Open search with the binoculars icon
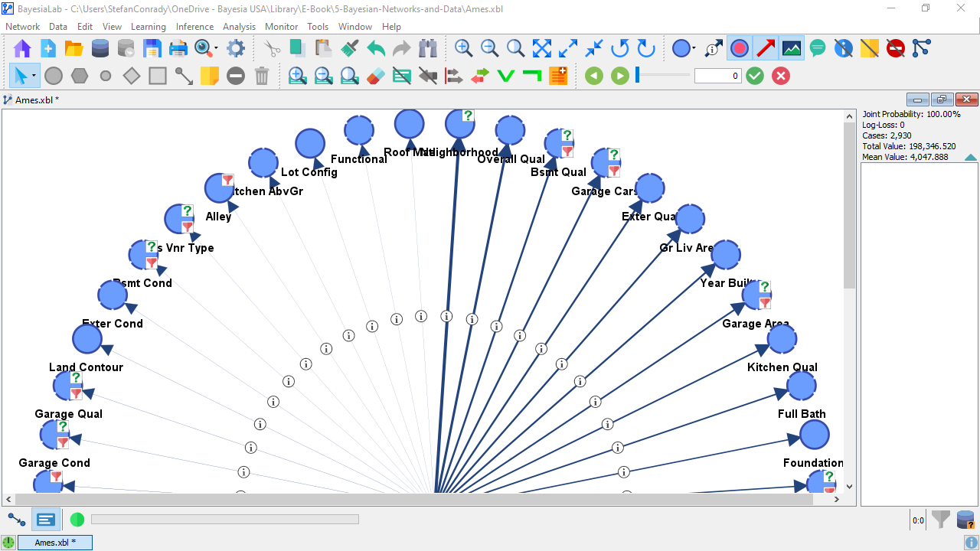 (428, 49)
